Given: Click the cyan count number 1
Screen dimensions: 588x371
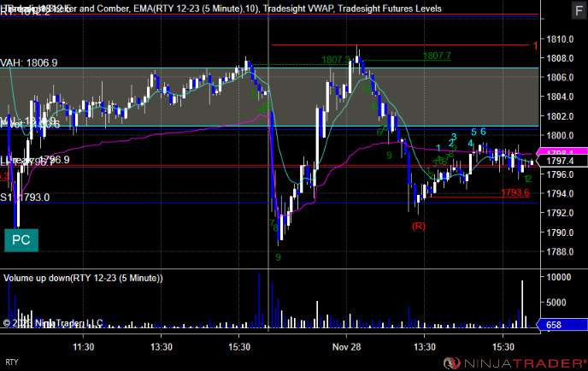Looking at the screenshot, I should [x=438, y=148].
